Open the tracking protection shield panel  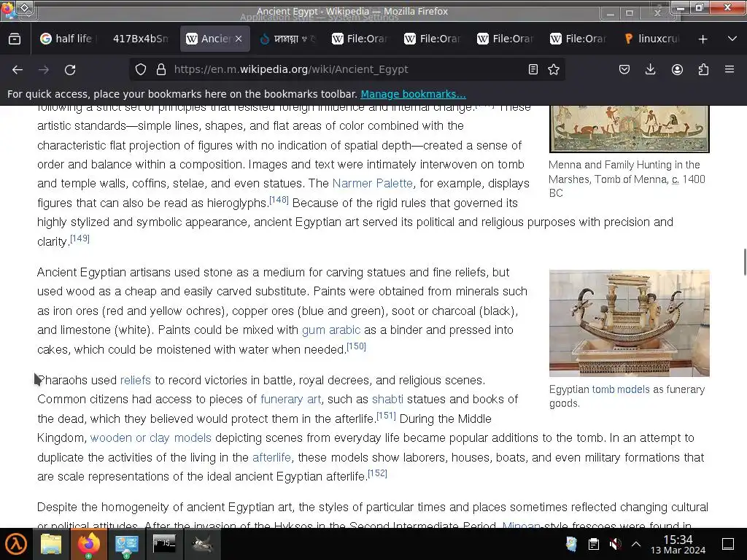pos(141,69)
